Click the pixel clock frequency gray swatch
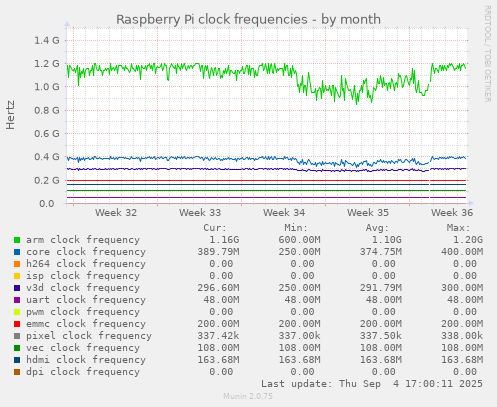This screenshot has width=497, height=407. (x=17, y=336)
